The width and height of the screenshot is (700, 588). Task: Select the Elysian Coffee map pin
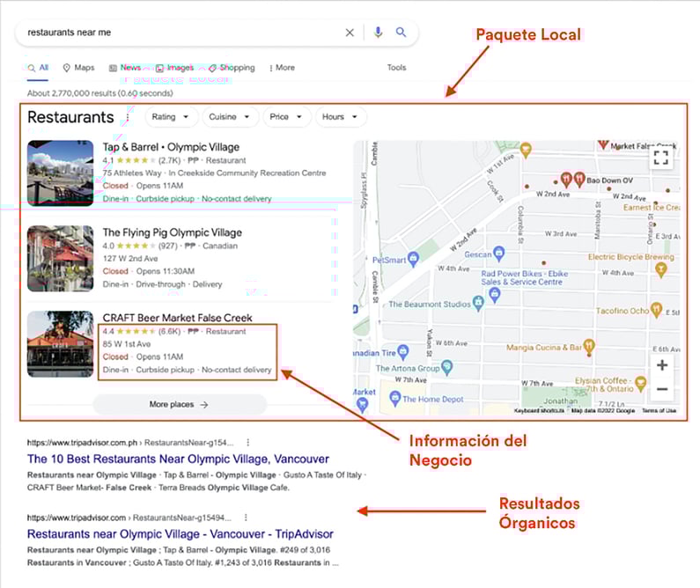(x=641, y=383)
